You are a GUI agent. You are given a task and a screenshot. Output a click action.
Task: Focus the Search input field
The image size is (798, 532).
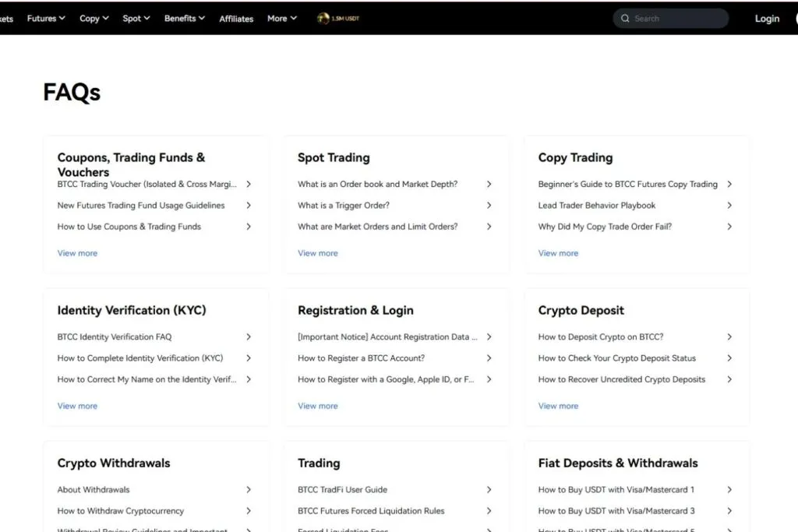[x=671, y=19]
